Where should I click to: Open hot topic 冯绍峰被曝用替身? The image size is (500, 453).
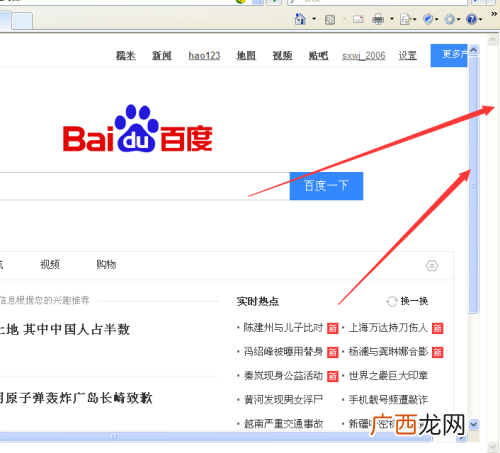[x=283, y=351]
